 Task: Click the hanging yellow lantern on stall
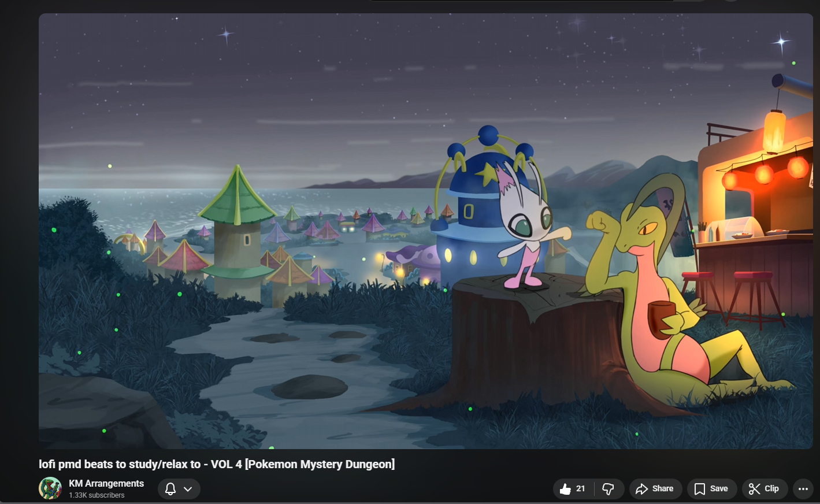774,131
